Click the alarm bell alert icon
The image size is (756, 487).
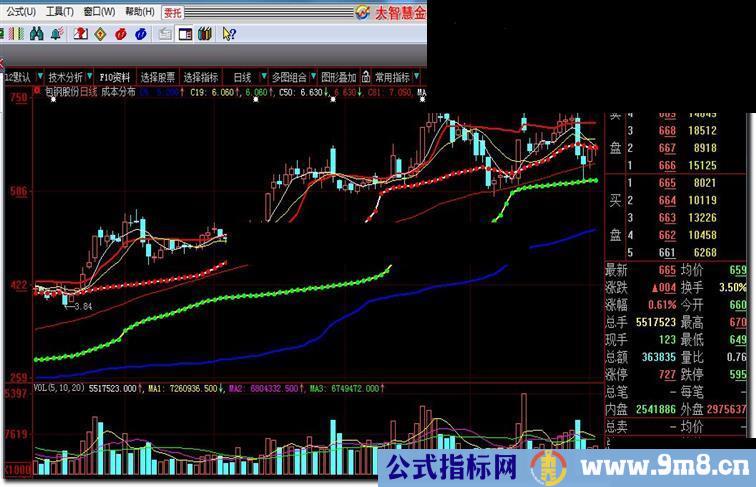click(x=57, y=34)
